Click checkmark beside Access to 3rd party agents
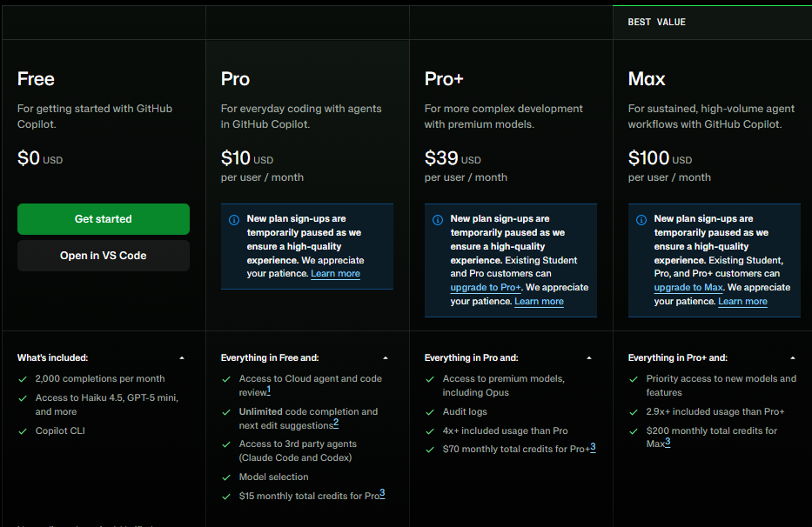This screenshot has width=812, height=527. click(x=226, y=444)
